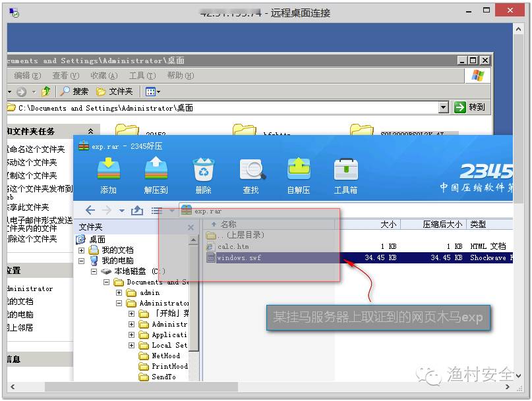Click the remote desktop horizontal scrollbar thumb
The height and width of the screenshot is (401, 532).
tap(141, 387)
